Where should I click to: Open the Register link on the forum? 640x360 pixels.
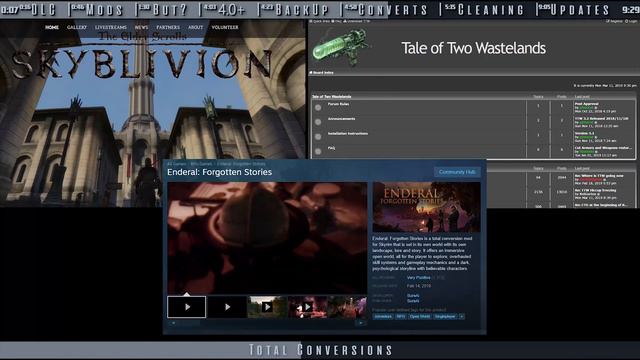click(614, 21)
